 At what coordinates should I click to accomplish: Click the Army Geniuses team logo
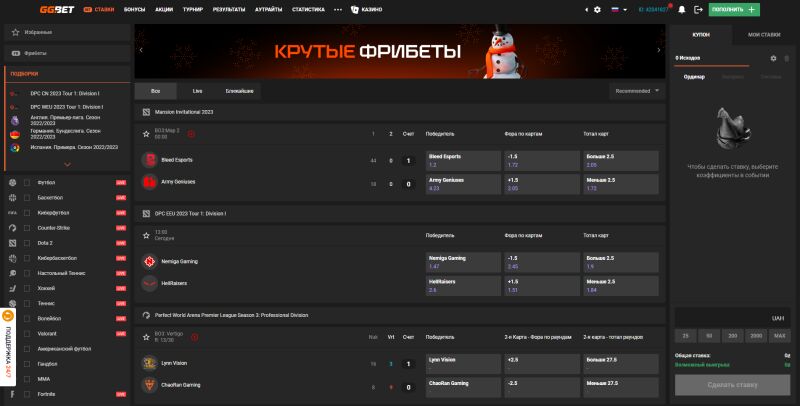pyautogui.click(x=149, y=182)
